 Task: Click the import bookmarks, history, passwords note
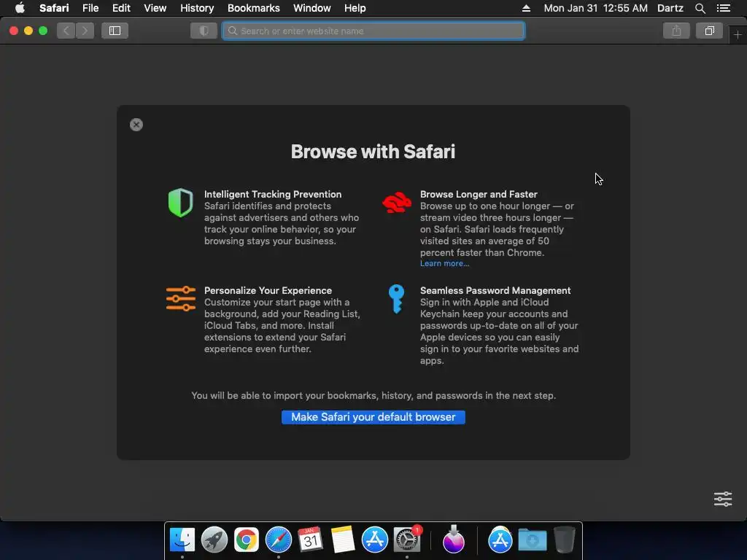pos(373,396)
